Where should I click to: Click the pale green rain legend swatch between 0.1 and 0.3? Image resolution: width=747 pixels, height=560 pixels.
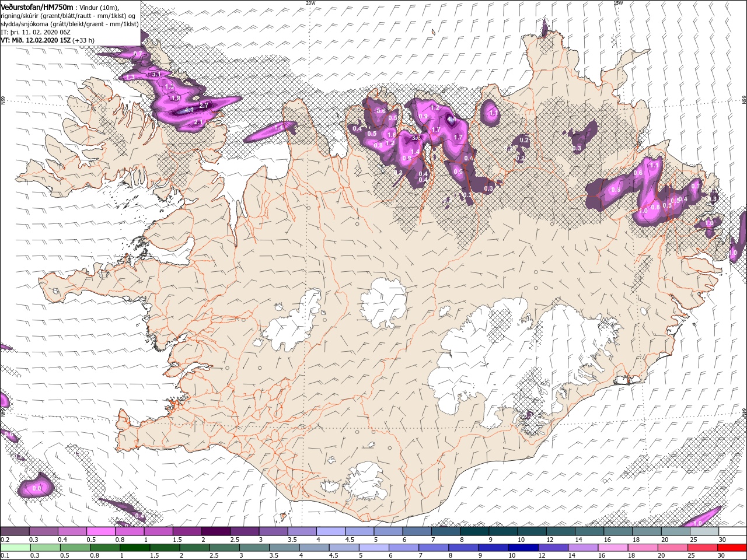point(15,548)
